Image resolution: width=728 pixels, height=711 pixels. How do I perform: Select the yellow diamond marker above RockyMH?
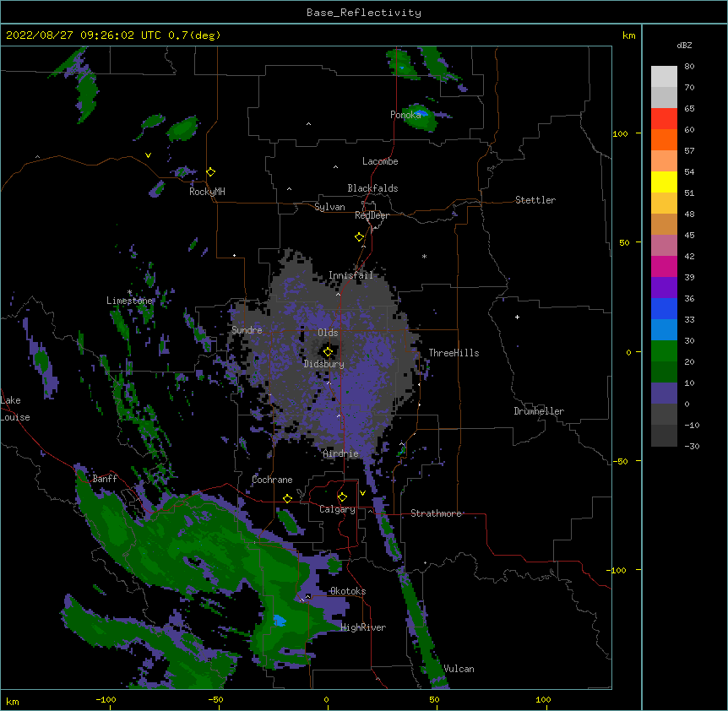pyautogui.click(x=211, y=171)
